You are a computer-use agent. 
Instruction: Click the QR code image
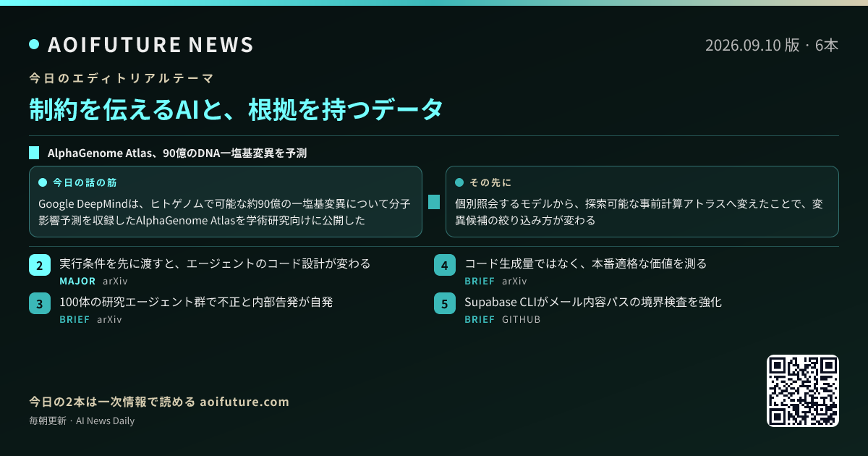click(x=803, y=391)
